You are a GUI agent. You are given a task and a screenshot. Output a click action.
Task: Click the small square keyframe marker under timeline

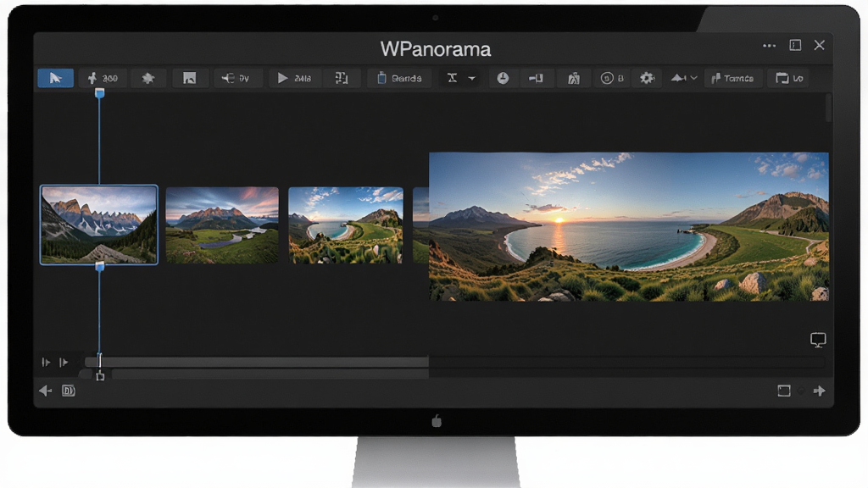click(x=100, y=377)
